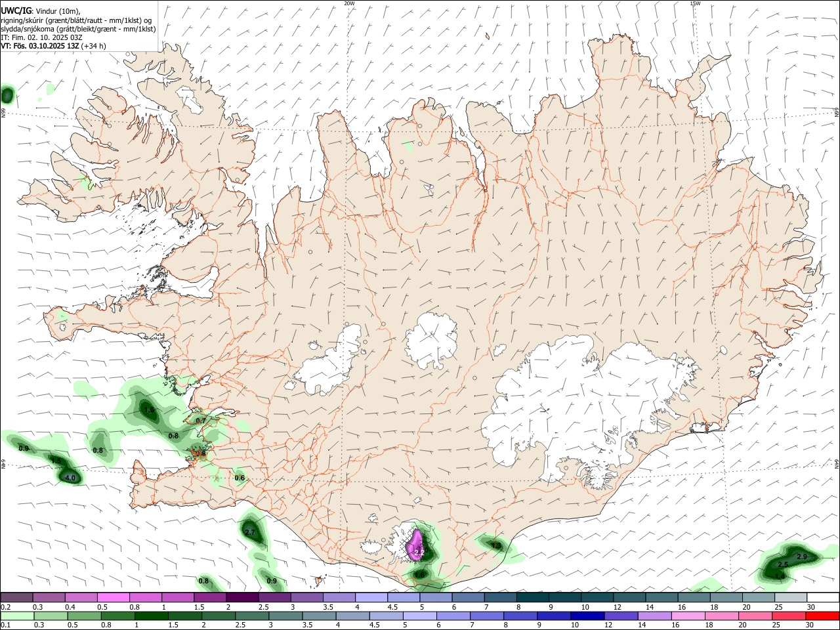
Task: Click the 2.7 rainfall value off the south coast
Action: point(249,532)
